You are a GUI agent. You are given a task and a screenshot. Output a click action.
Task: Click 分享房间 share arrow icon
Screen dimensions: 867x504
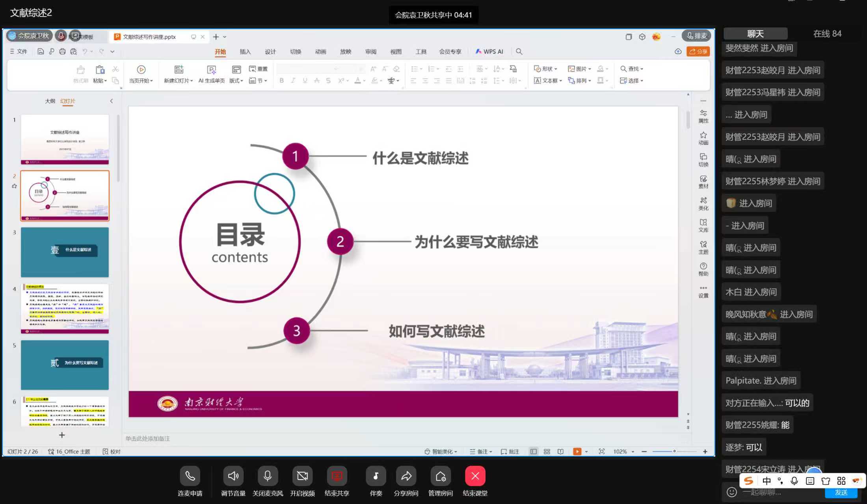coord(406,476)
